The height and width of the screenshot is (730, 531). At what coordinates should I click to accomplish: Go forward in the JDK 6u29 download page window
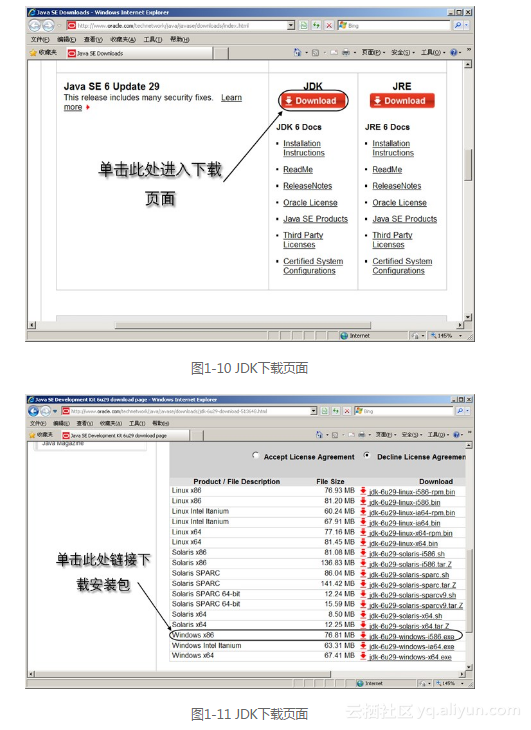[45, 411]
